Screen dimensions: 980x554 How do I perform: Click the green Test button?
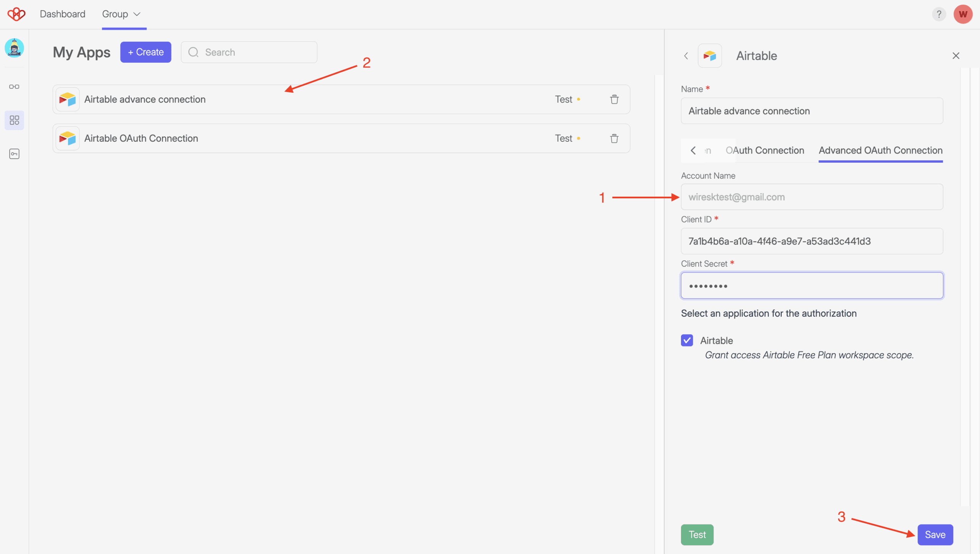697,534
